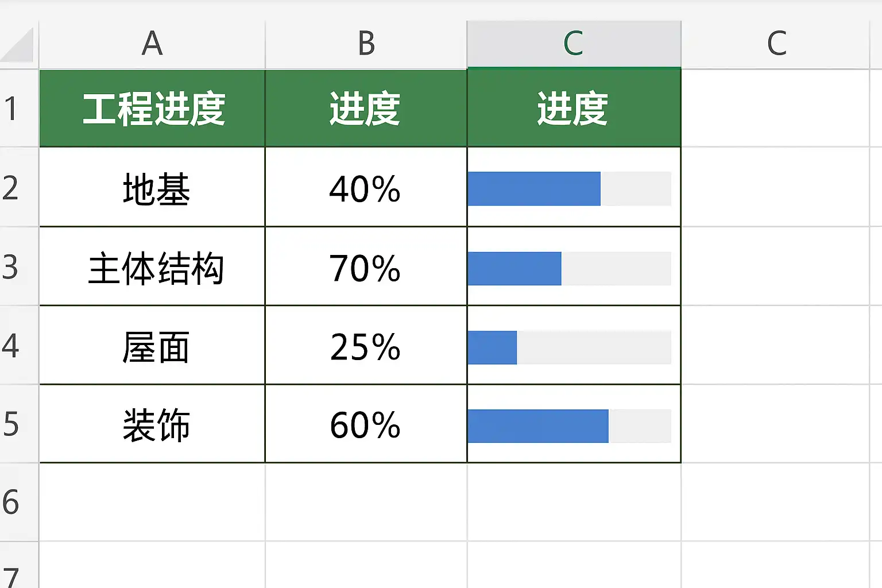882x588 pixels.
Task: Select the highlighted green column C header
Action: 574,44
